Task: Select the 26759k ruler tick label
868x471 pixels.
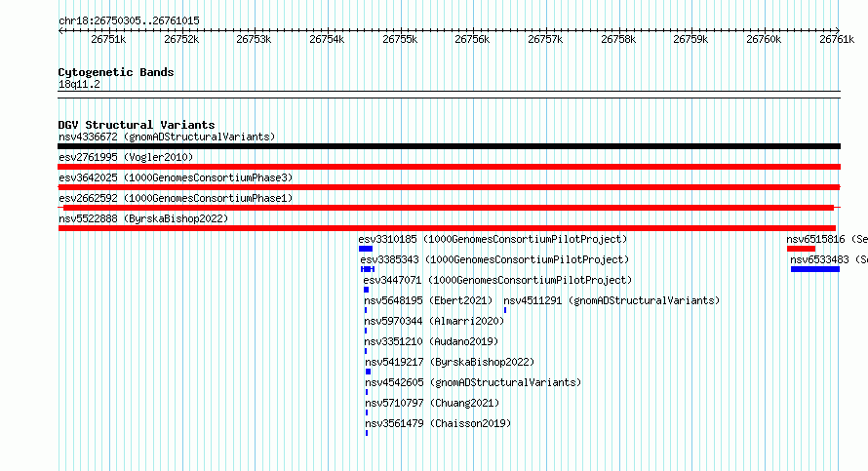Action: coord(690,40)
